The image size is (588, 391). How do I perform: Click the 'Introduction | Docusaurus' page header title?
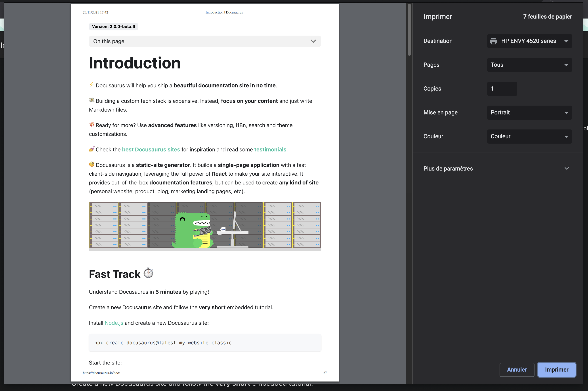click(x=224, y=12)
